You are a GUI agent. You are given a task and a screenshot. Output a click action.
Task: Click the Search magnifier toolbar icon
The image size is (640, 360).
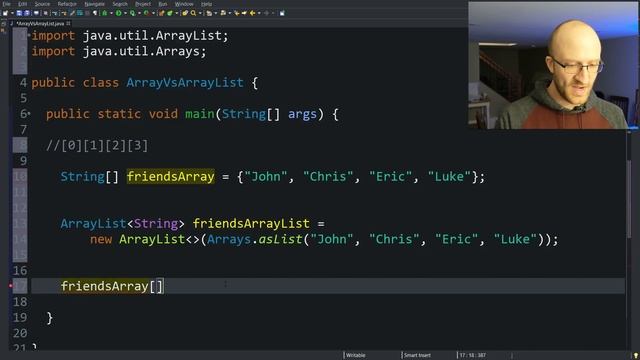[193, 13]
